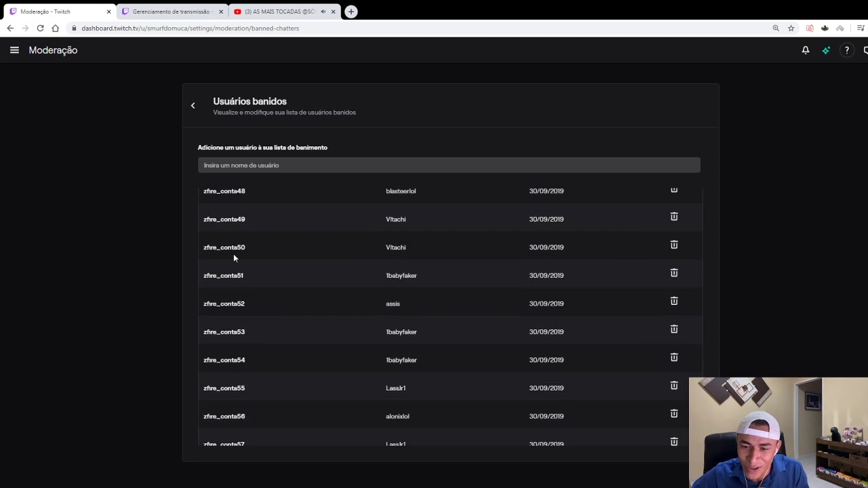868x488 pixels.
Task: Click 1babyfaker in zfire_conta51 row
Action: [401, 276]
